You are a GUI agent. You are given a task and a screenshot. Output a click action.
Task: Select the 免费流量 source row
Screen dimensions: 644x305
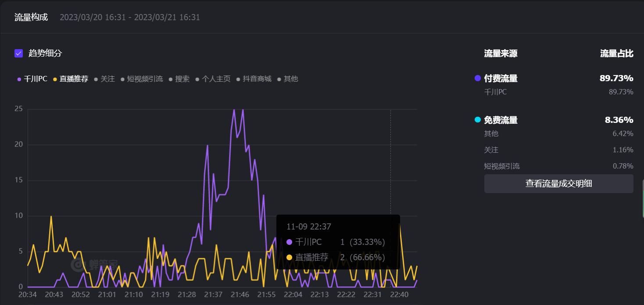pyautogui.click(x=554, y=120)
